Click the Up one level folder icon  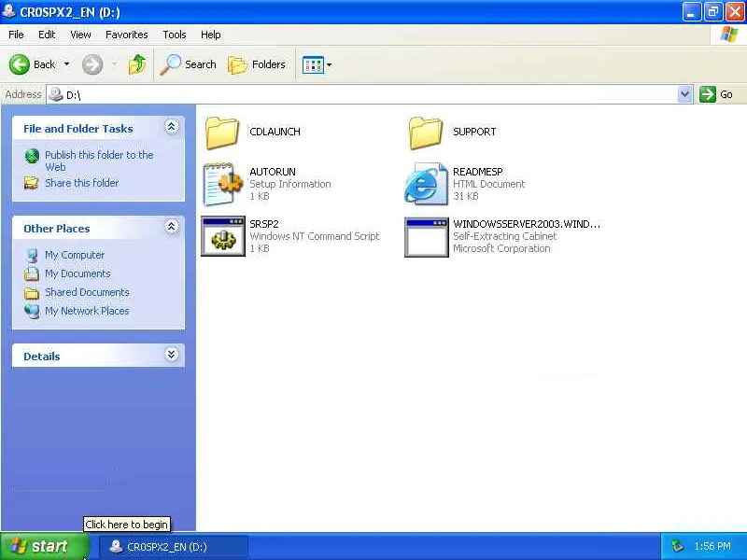coord(137,64)
